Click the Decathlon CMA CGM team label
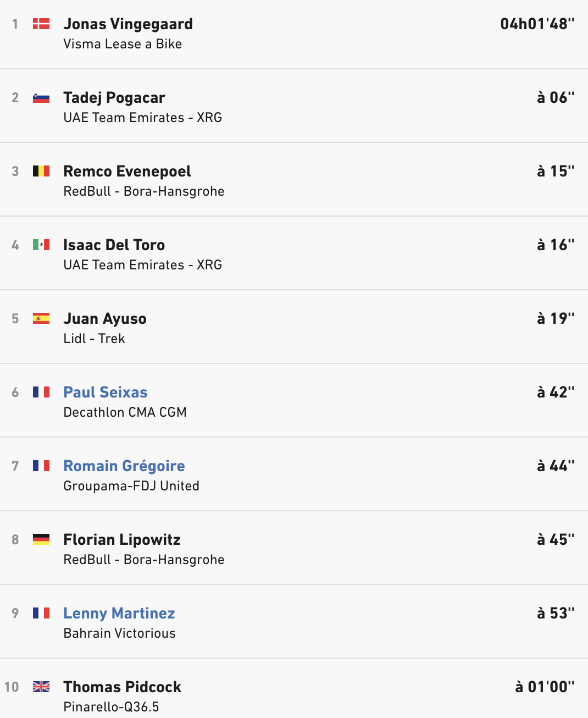The width and height of the screenshot is (588, 718). (125, 412)
